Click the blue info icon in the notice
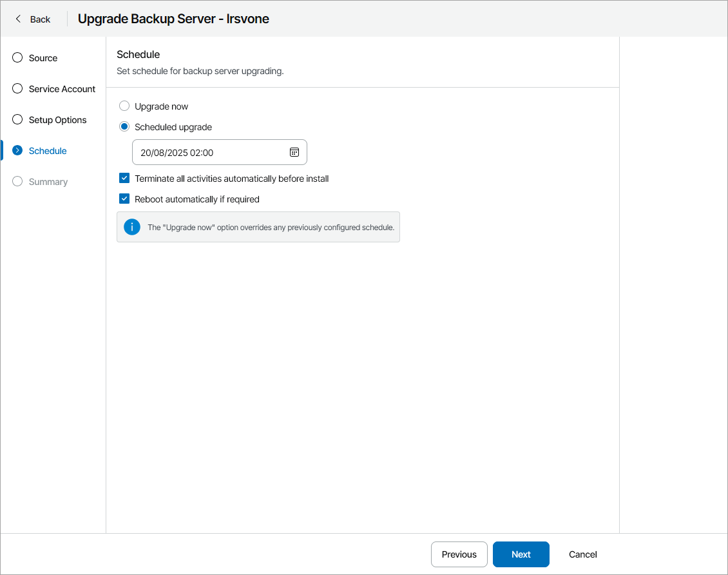The image size is (728, 575). coord(131,227)
